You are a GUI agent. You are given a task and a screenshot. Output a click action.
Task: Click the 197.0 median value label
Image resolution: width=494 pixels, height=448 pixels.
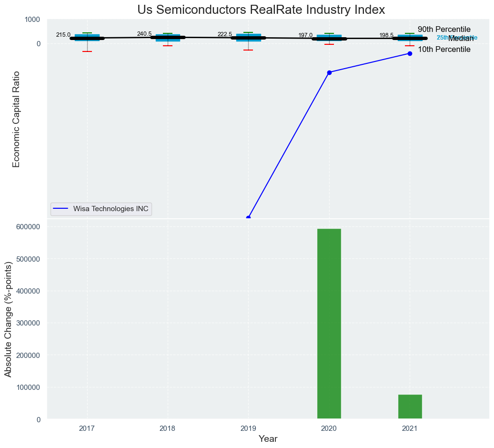(305, 35)
